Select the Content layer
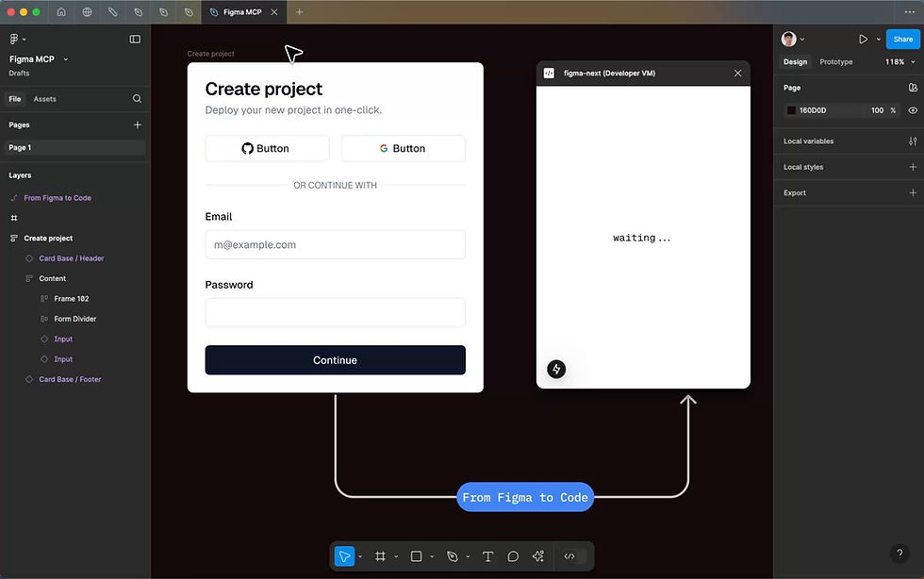This screenshot has height=579, width=924. point(53,278)
